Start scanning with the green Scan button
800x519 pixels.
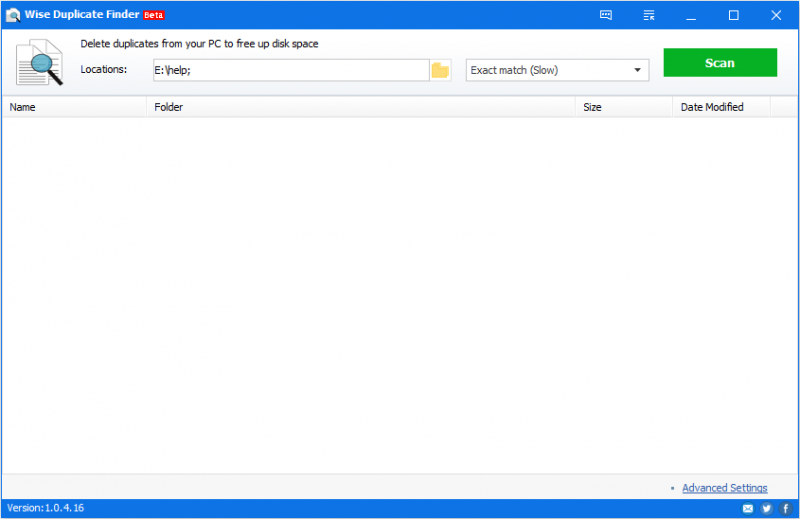coord(720,63)
